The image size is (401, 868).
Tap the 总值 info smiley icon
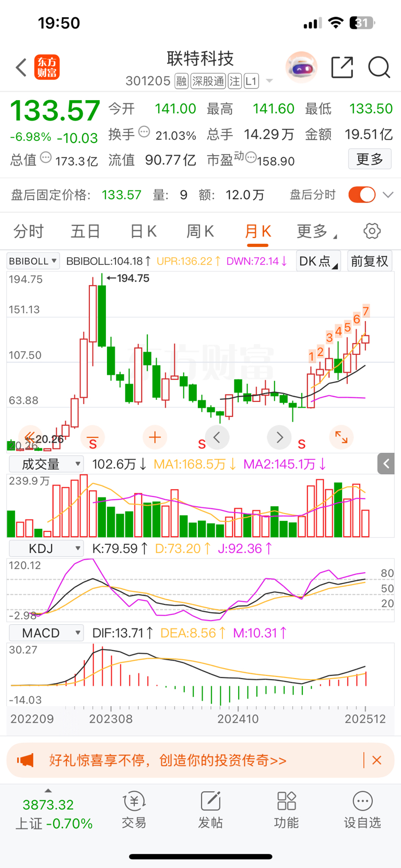pos(46,157)
